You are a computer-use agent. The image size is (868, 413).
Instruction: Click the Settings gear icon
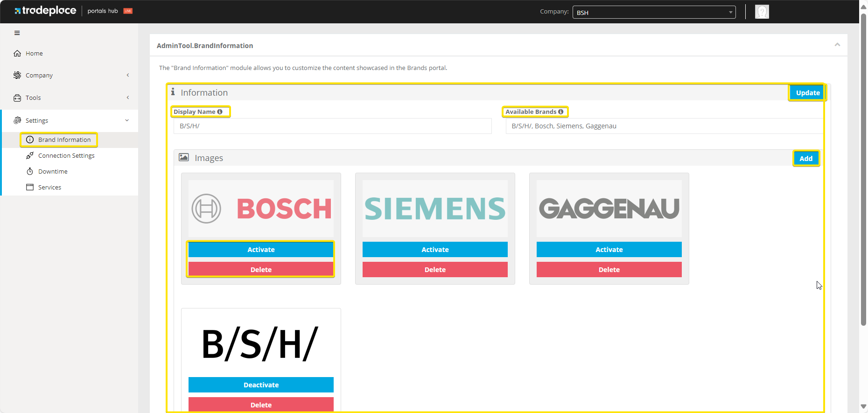click(x=17, y=120)
